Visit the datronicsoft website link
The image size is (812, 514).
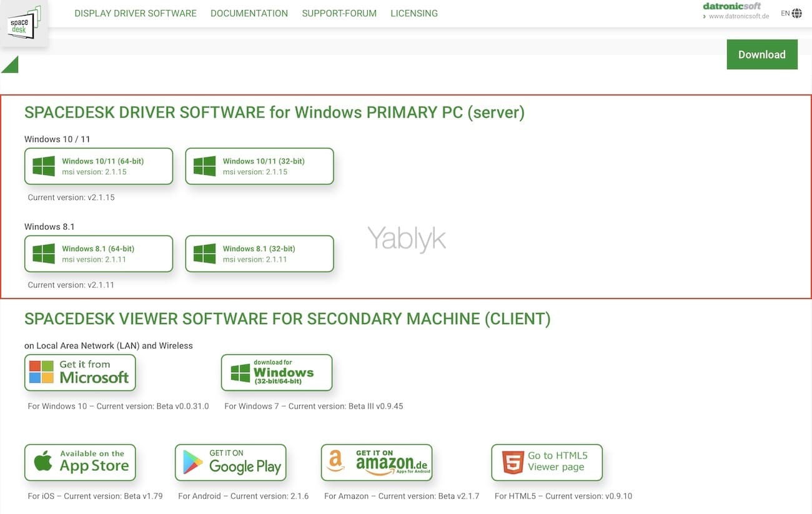tap(738, 16)
